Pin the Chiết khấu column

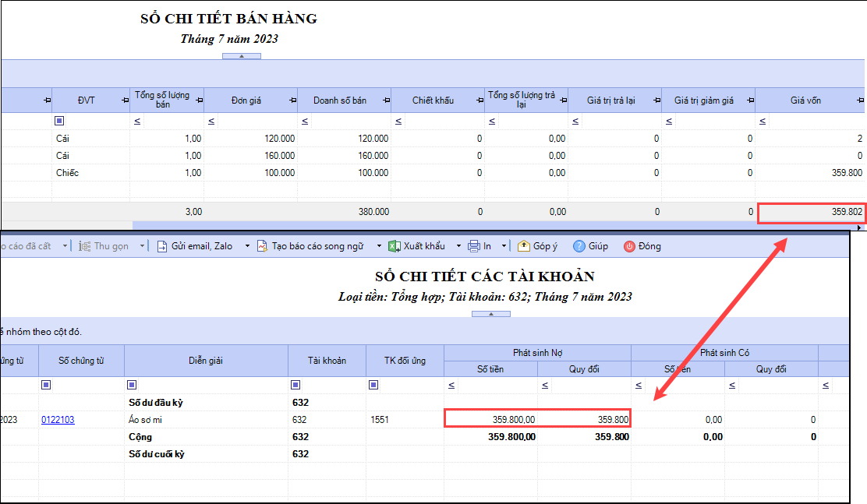click(480, 100)
